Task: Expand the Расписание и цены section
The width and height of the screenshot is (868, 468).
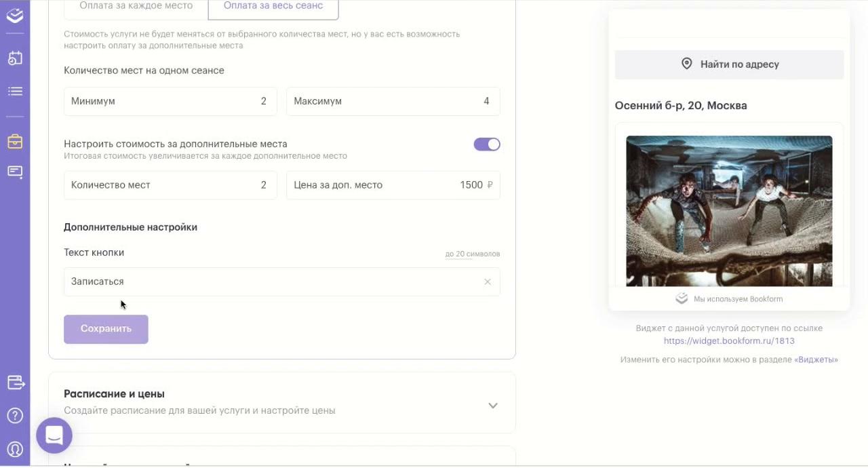Action: 493,405
